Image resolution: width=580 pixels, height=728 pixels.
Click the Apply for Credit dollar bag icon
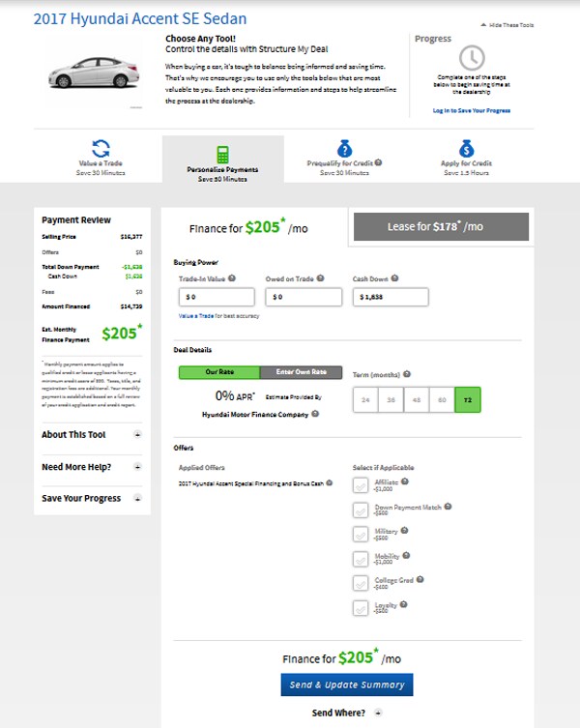coord(466,149)
